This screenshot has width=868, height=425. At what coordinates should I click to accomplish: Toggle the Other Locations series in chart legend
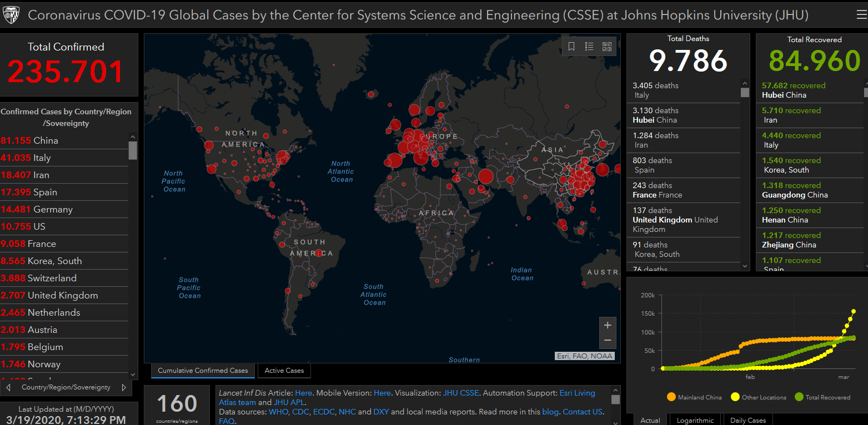pyautogui.click(x=759, y=397)
